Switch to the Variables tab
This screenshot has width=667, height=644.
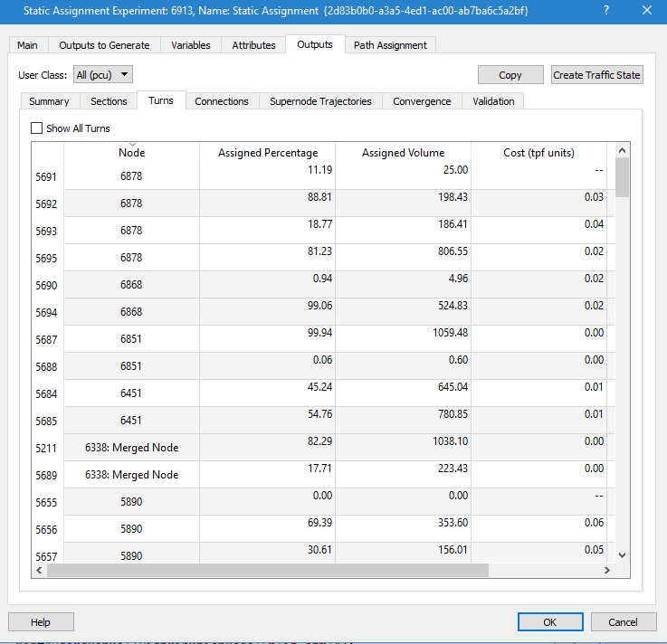pos(191,45)
